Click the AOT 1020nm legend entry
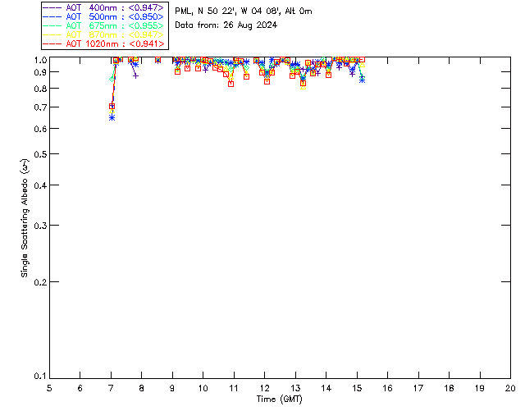This screenshot has height=420, width=525. [x=103, y=43]
